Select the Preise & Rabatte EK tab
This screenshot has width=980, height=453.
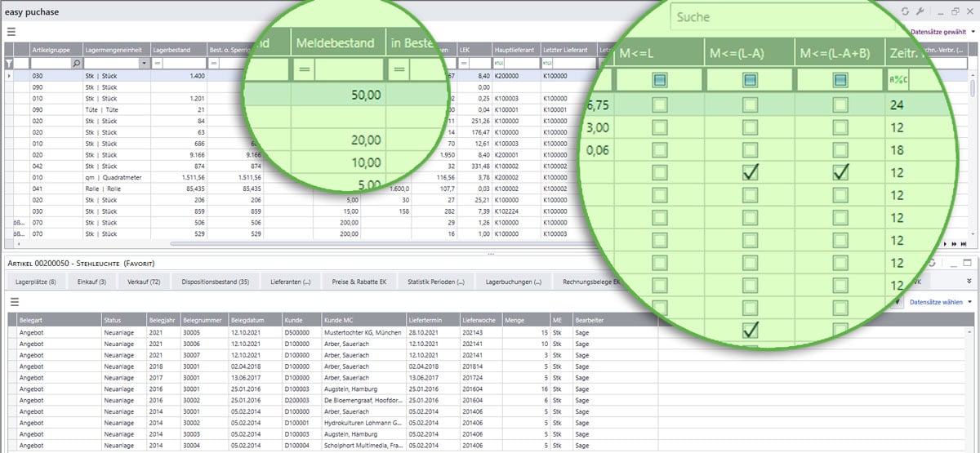[360, 281]
